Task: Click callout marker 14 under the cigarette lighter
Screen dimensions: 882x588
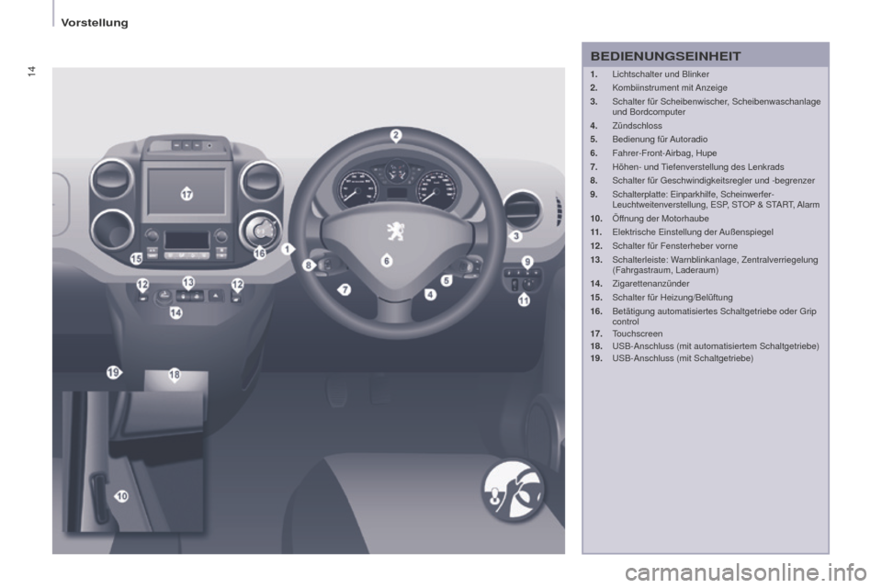Action: coord(176,312)
